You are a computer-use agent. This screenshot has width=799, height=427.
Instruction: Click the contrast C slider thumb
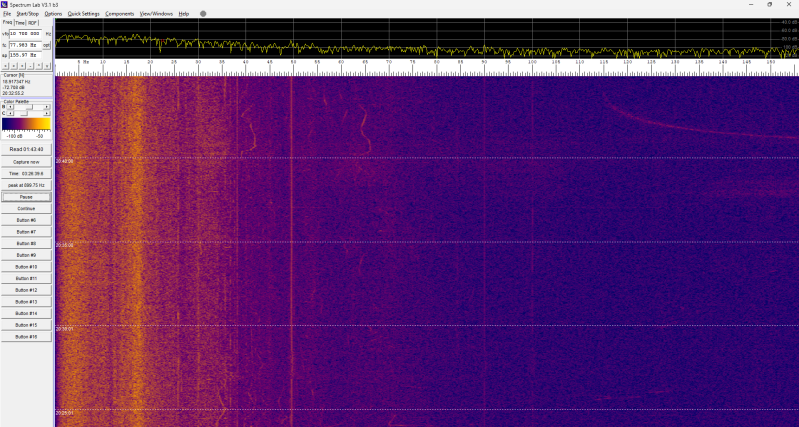[x=24, y=113]
